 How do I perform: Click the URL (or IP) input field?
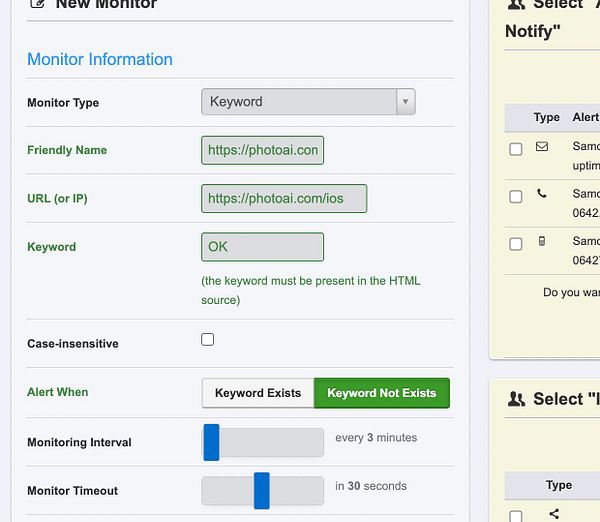click(284, 198)
